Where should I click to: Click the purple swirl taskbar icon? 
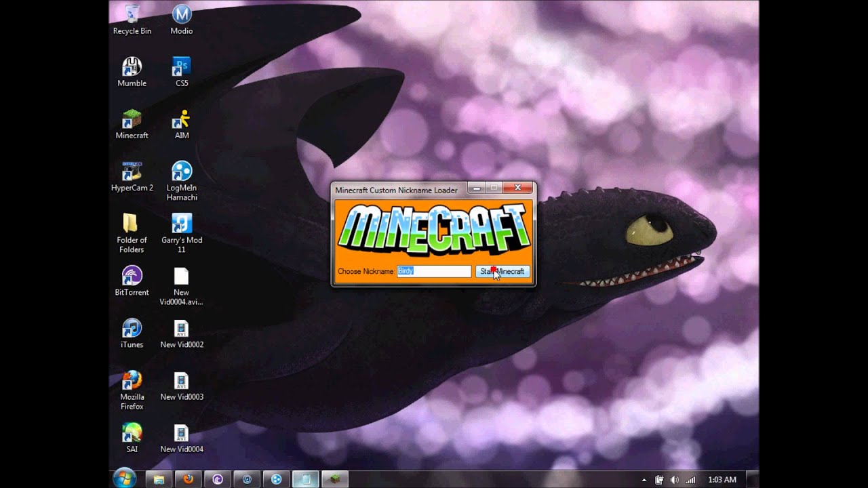(218, 479)
